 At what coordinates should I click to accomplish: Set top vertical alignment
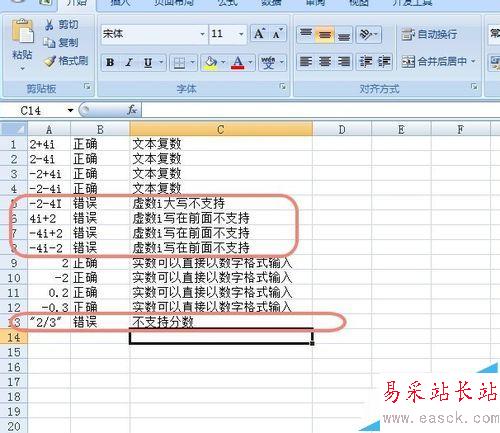point(306,34)
